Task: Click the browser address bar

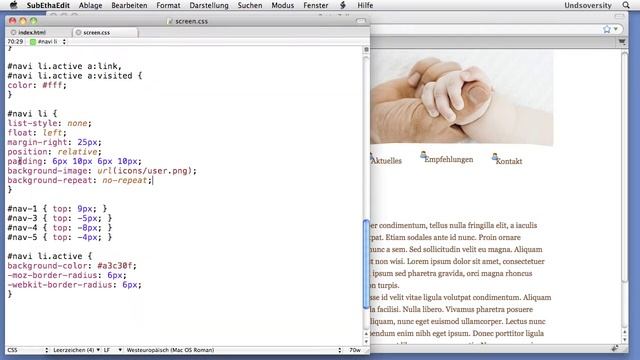Action: coord(496,29)
